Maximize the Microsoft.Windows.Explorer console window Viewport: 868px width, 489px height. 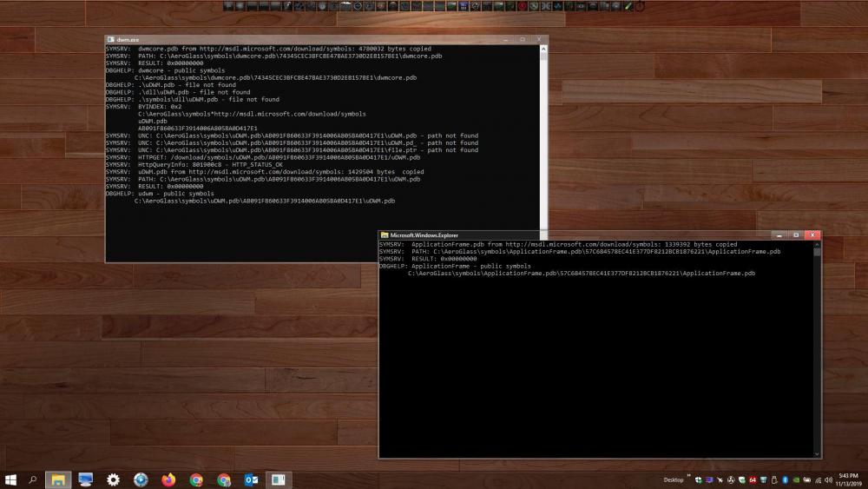pyautogui.click(x=795, y=235)
